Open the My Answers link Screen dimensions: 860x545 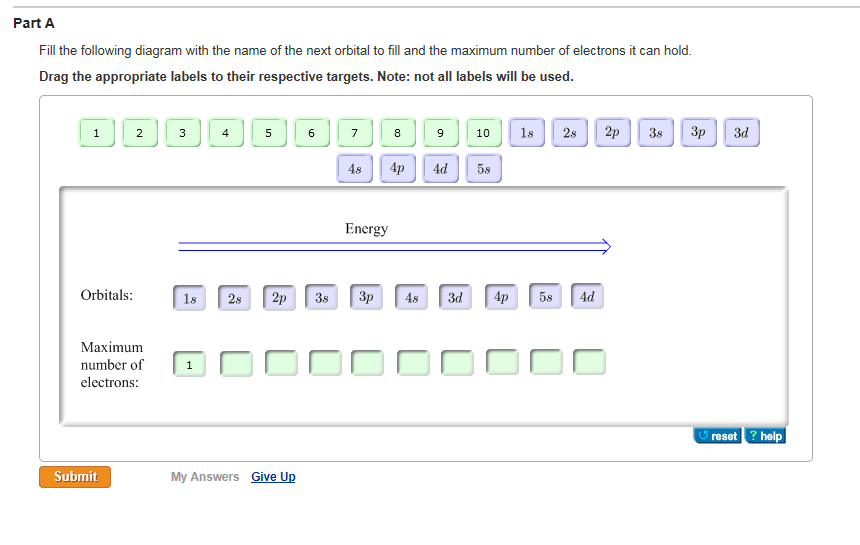tap(205, 477)
